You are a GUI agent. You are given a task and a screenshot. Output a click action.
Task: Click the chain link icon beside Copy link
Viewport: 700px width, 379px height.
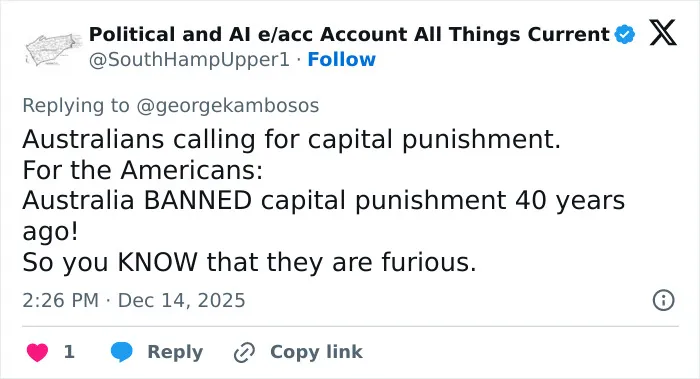tap(244, 352)
